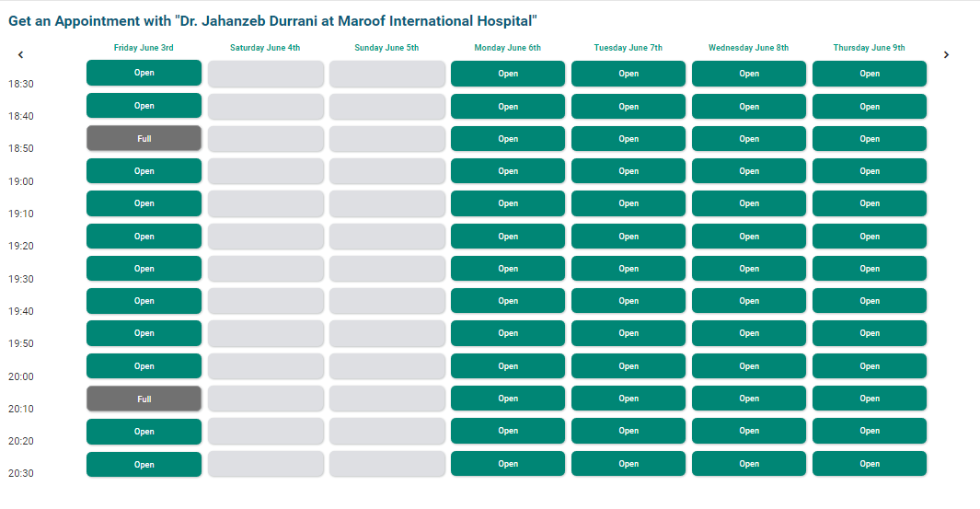Go to next week using right chevron
Image resolution: width=980 pixels, height=509 pixels.
946,55
